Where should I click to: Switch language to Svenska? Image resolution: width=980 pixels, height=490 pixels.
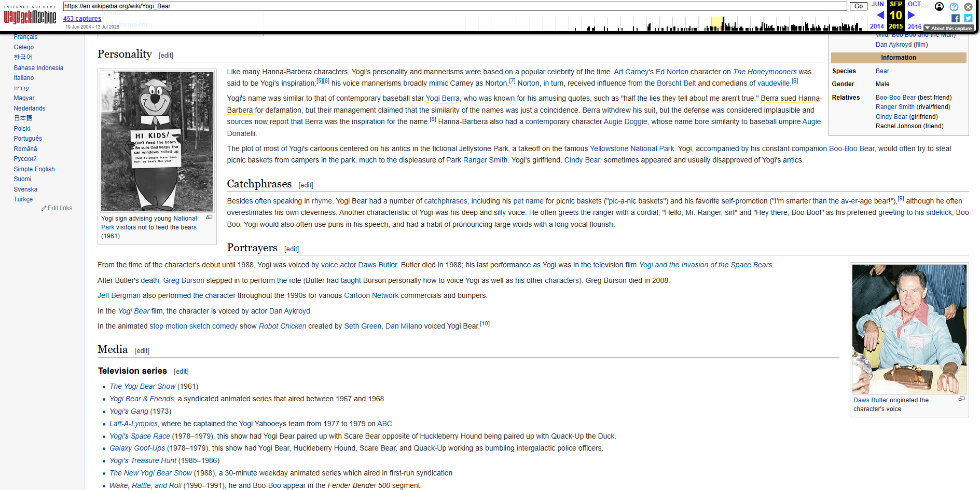tap(25, 189)
